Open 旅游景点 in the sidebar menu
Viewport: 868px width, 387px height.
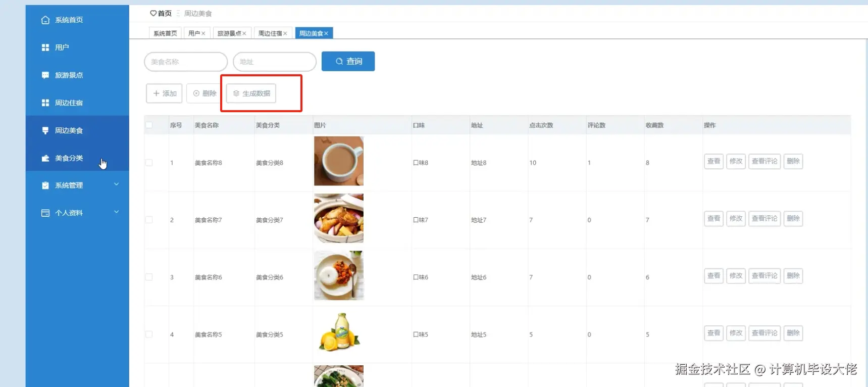click(77, 75)
